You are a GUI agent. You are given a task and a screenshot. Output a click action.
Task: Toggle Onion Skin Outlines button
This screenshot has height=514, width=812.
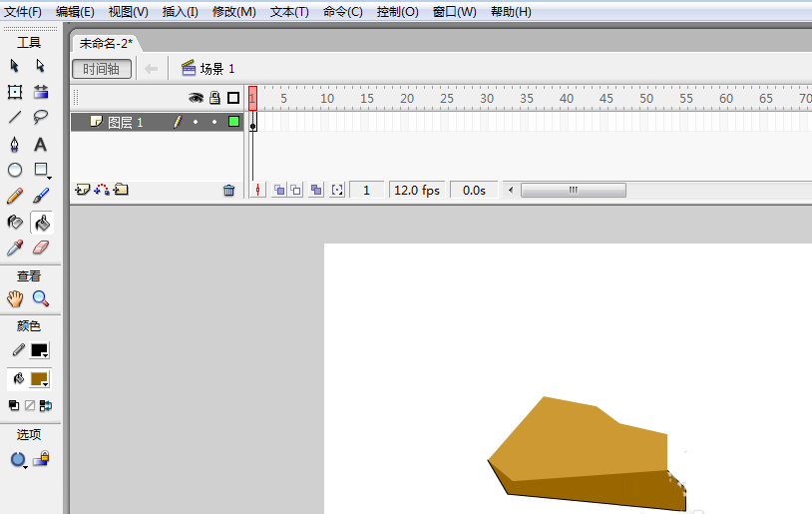pos(295,191)
